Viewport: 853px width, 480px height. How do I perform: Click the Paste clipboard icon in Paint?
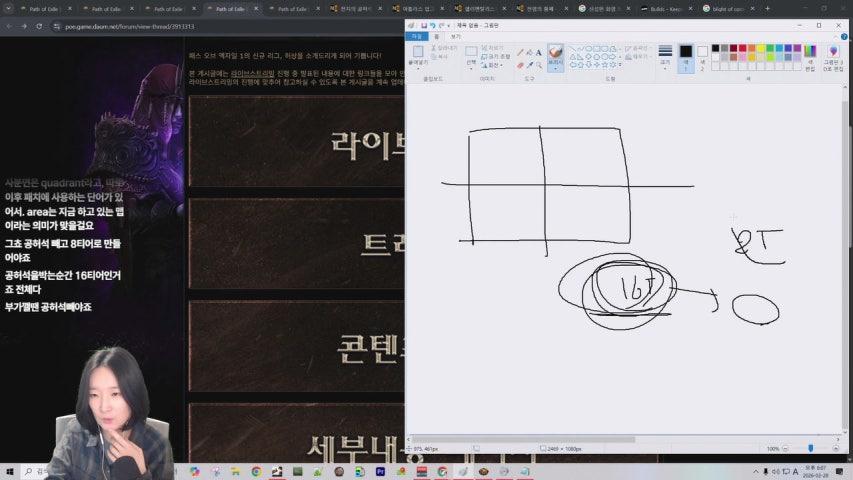(x=418, y=53)
